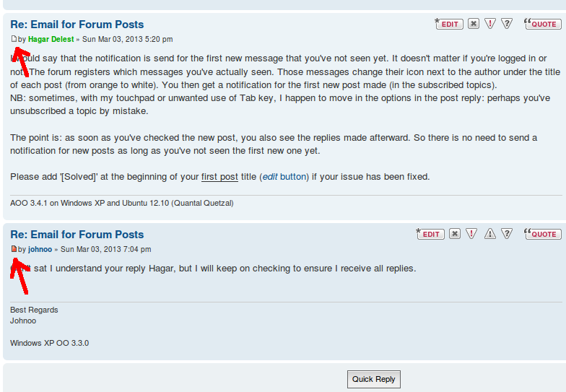Report johnoo's post with red exclamation icon

click(471, 234)
